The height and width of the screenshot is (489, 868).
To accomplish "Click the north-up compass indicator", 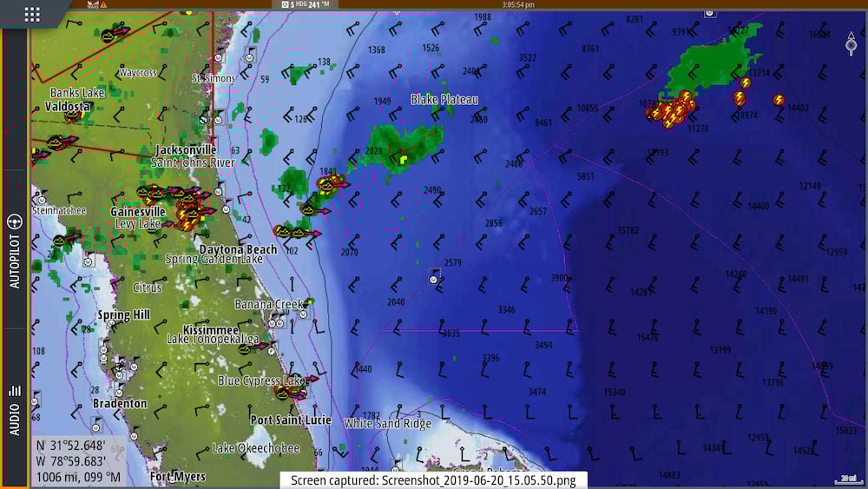I will pyautogui.click(x=851, y=43).
